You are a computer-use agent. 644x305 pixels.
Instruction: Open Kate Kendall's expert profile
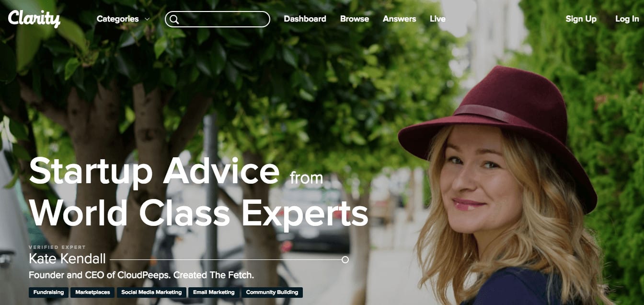pyautogui.click(x=67, y=259)
